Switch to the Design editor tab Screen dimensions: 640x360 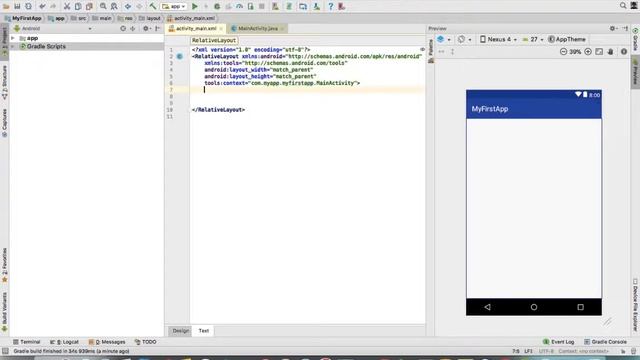pos(180,331)
